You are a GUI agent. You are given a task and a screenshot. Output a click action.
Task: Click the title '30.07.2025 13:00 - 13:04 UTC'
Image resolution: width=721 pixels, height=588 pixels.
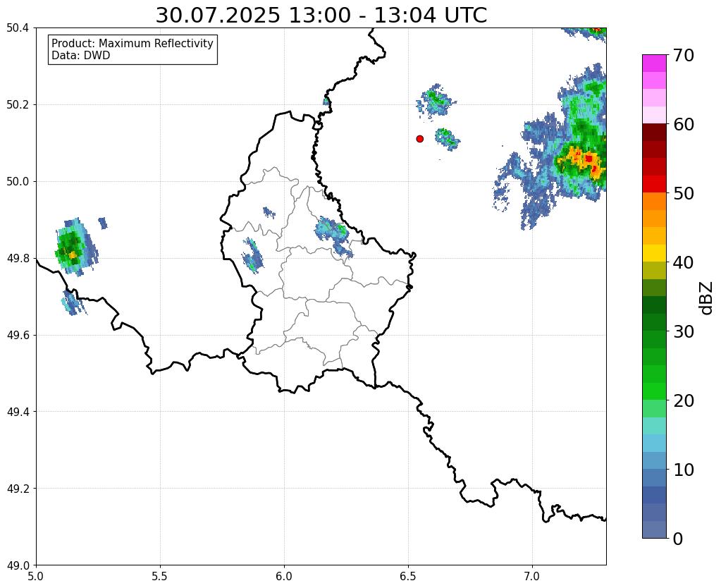[321, 16]
